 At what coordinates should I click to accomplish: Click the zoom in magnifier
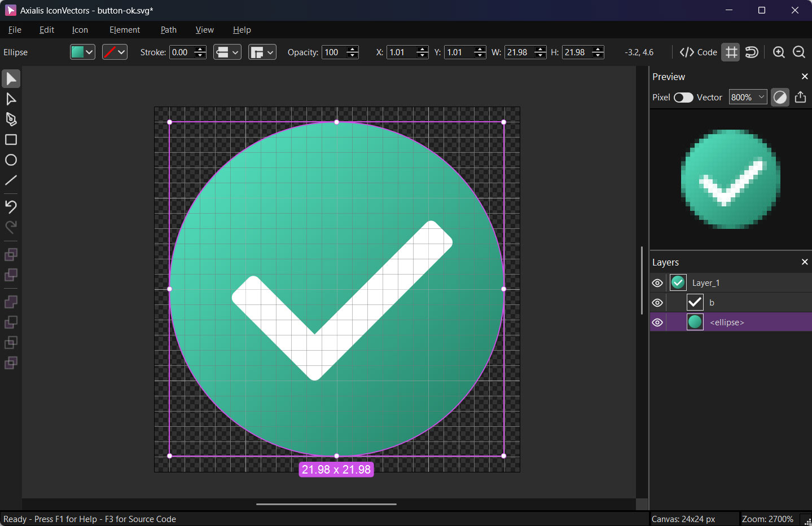click(779, 52)
